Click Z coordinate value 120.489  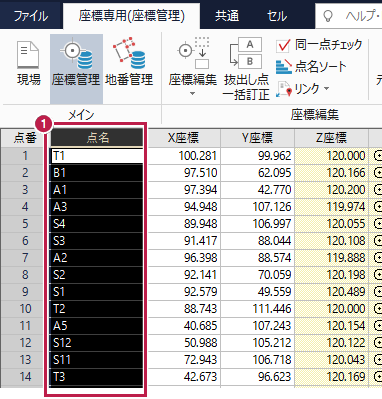pyautogui.click(x=346, y=292)
